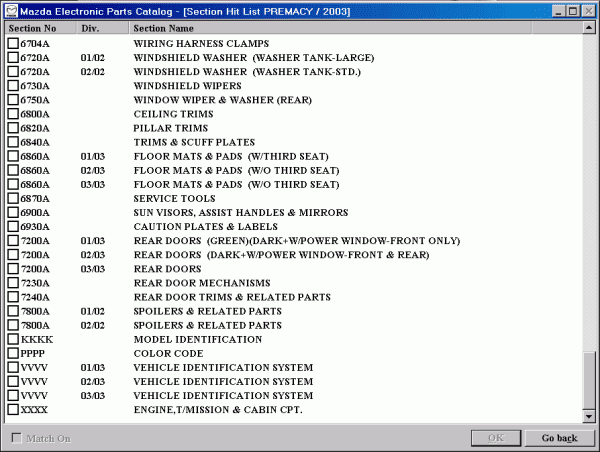This screenshot has height=452, width=600.
Task: Check the 7240A Rear Door Trims box
Action: pyautogui.click(x=13, y=297)
